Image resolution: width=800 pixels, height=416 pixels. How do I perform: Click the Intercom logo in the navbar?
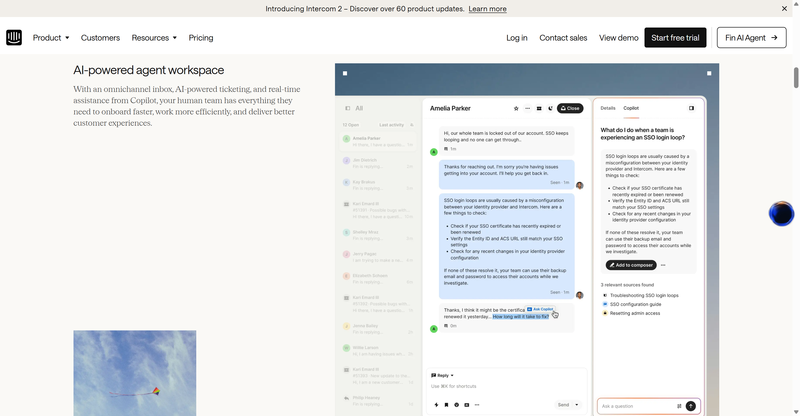[14, 37]
